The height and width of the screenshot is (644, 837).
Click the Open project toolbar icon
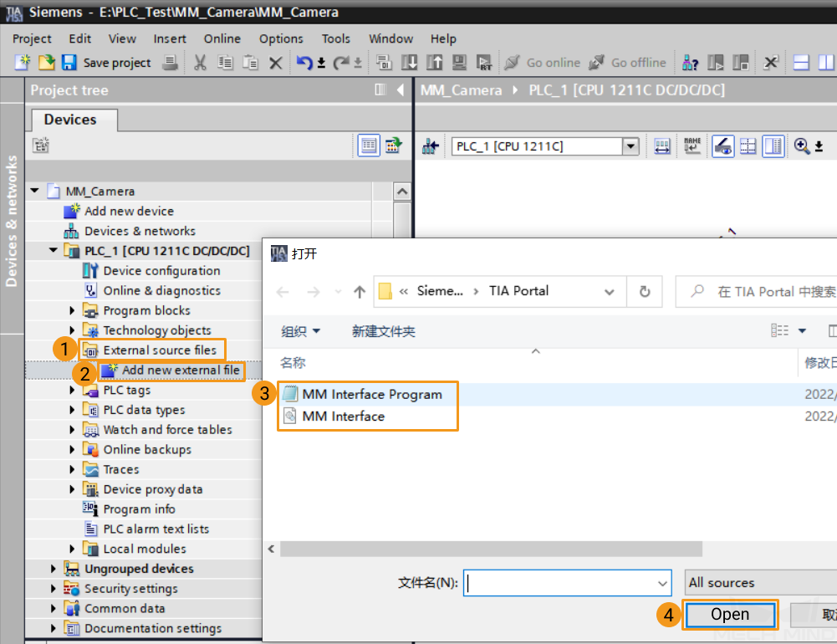(x=47, y=63)
